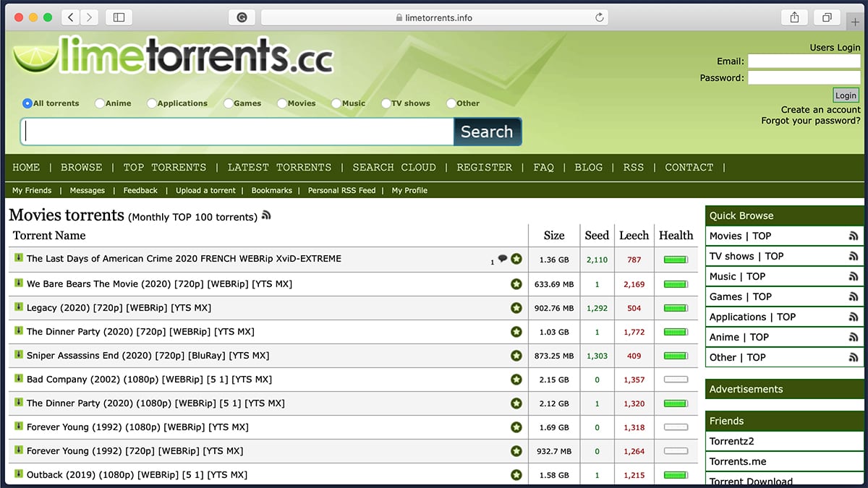868x488 pixels.
Task: Select the Other search category radio button
Action: coord(451,103)
